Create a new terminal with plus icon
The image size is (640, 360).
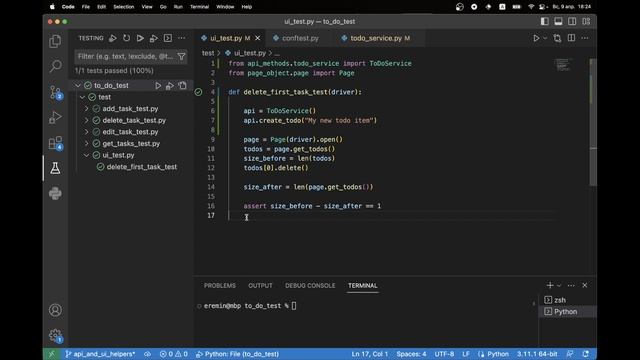pyautogui.click(x=550, y=285)
